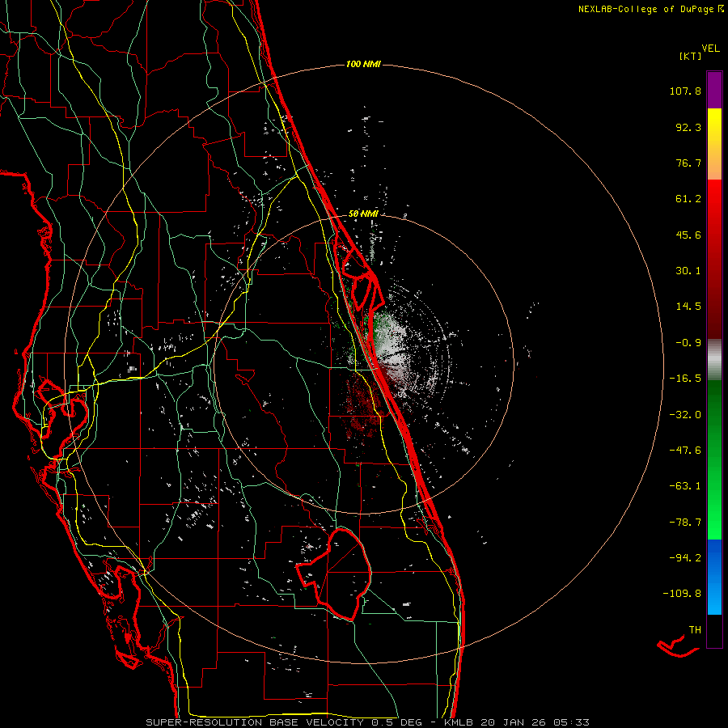Click the [KT] units label
Screen dimensions: 728x728
pyautogui.click(x=690, y=56)
